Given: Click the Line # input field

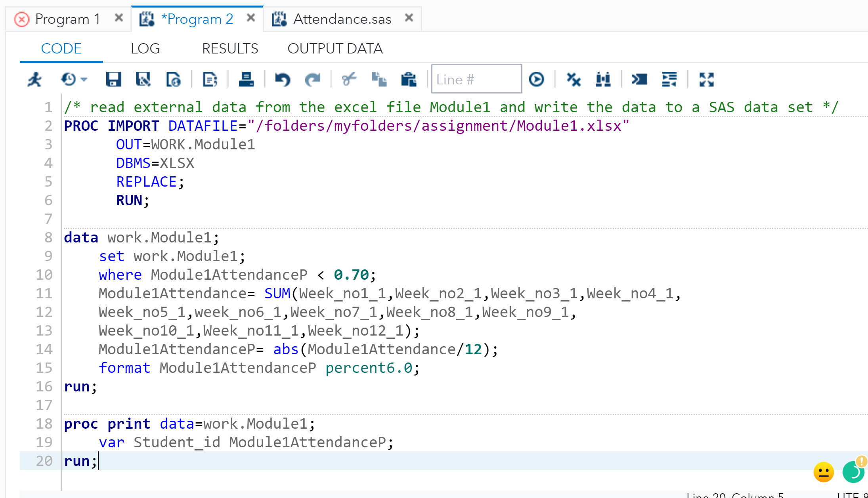Looking at the screenshot, I should click(x=476, y=79).
